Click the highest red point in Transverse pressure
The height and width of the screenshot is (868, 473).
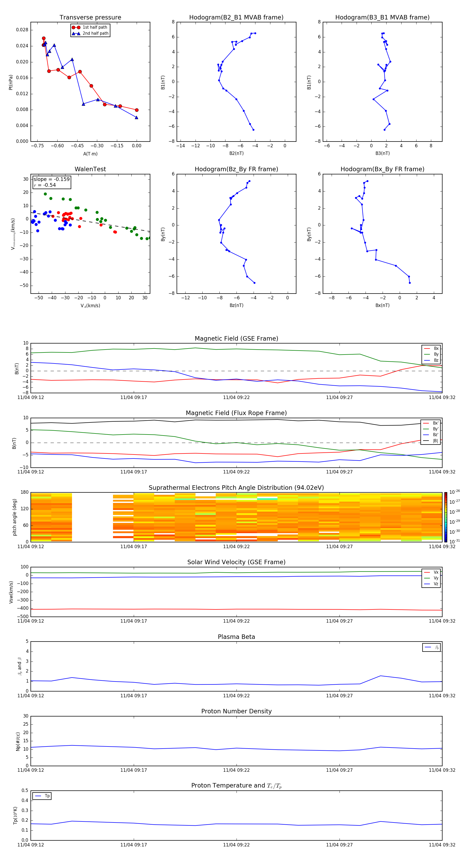pyautogui.click(x=44, y=38)
